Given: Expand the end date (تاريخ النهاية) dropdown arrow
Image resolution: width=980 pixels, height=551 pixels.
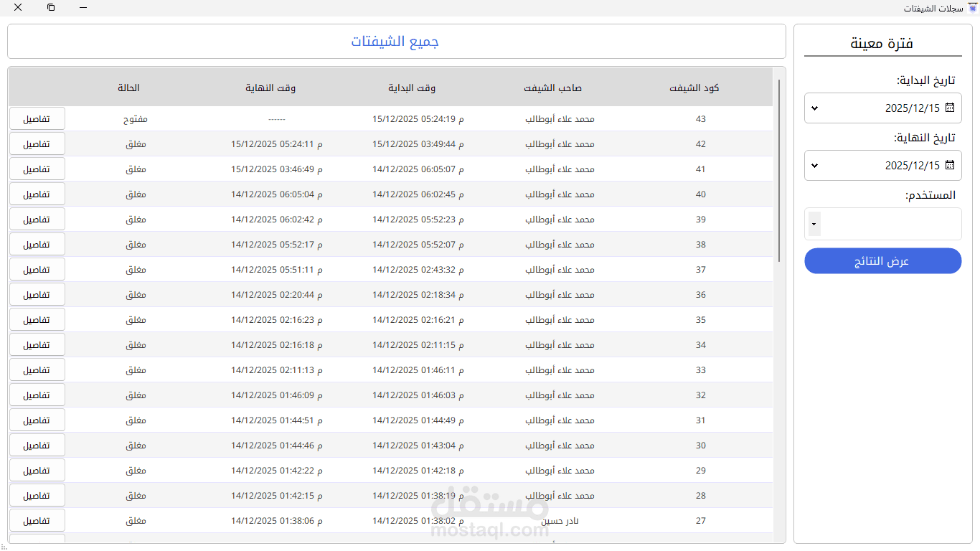Looking at the screenshot, I should (x=814, y=166).
